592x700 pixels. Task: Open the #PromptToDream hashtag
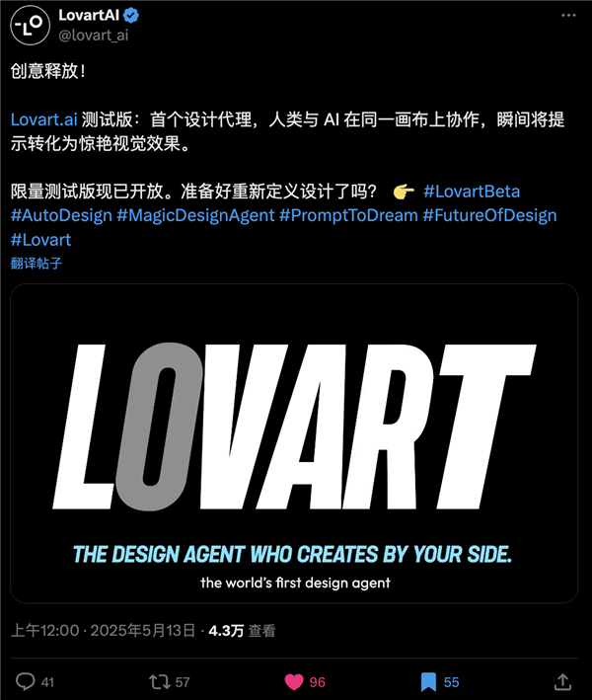tap(349, 215)
